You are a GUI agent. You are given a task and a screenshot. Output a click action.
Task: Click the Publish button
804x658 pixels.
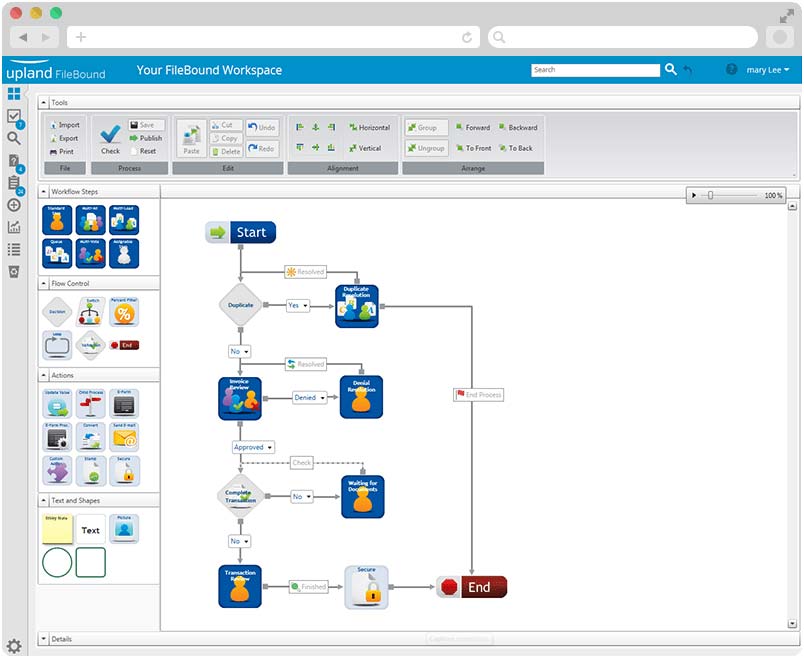pos(146,138)
